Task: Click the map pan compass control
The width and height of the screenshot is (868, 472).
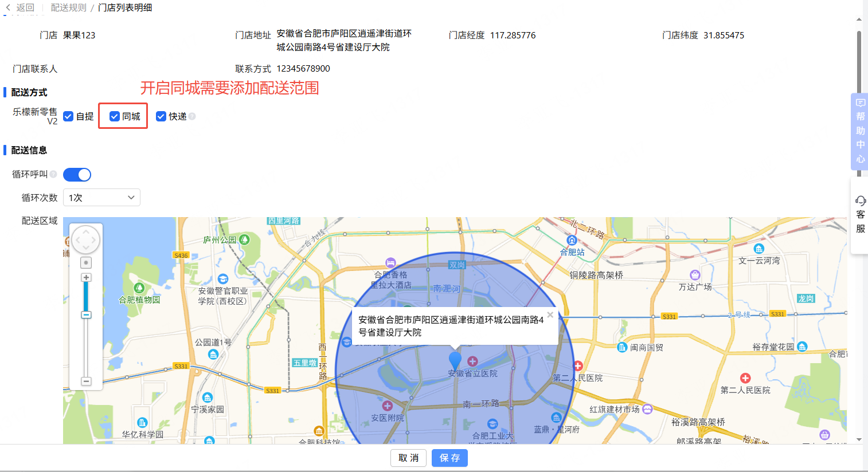Action: click(86, 239)
